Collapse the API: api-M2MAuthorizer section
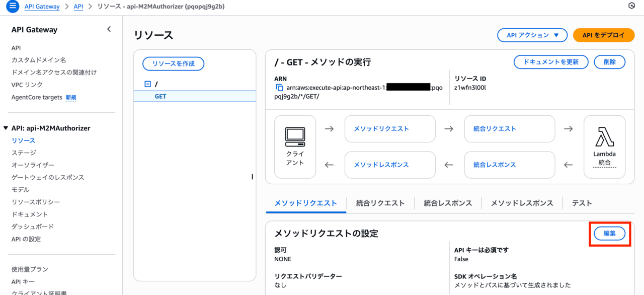 pyautogui.click(x=6, y=128)
